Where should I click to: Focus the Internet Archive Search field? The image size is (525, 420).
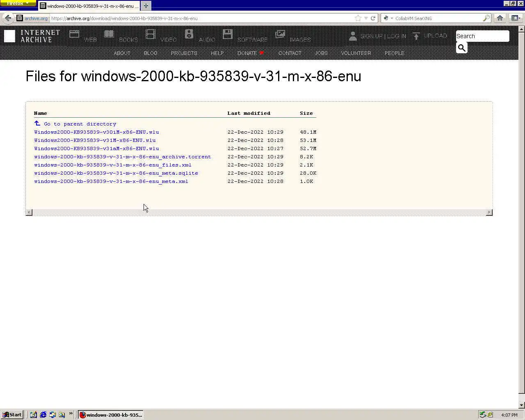tap(482, 36)
